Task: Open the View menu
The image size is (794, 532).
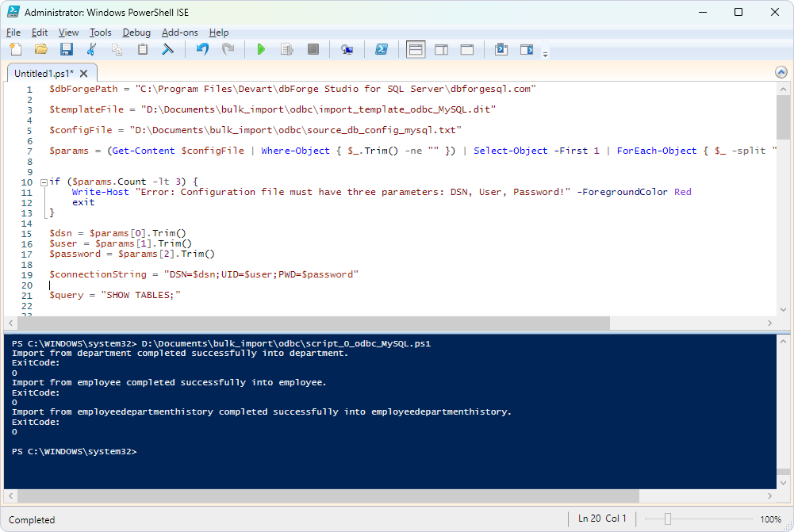Action: click(68, 33)
